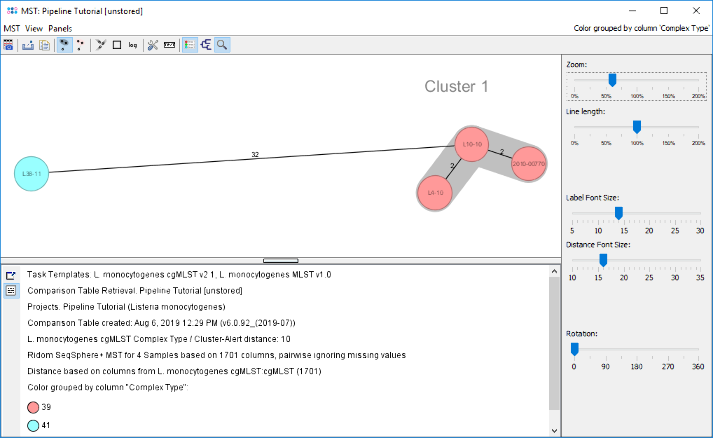
Task: Click the dendrogram tree toolbar icon
Action: pyautogui.click(x=205, y=45)
